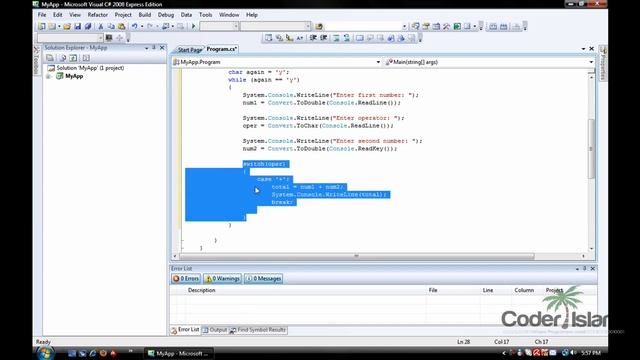Expand the MyApp project tree node

49,76
